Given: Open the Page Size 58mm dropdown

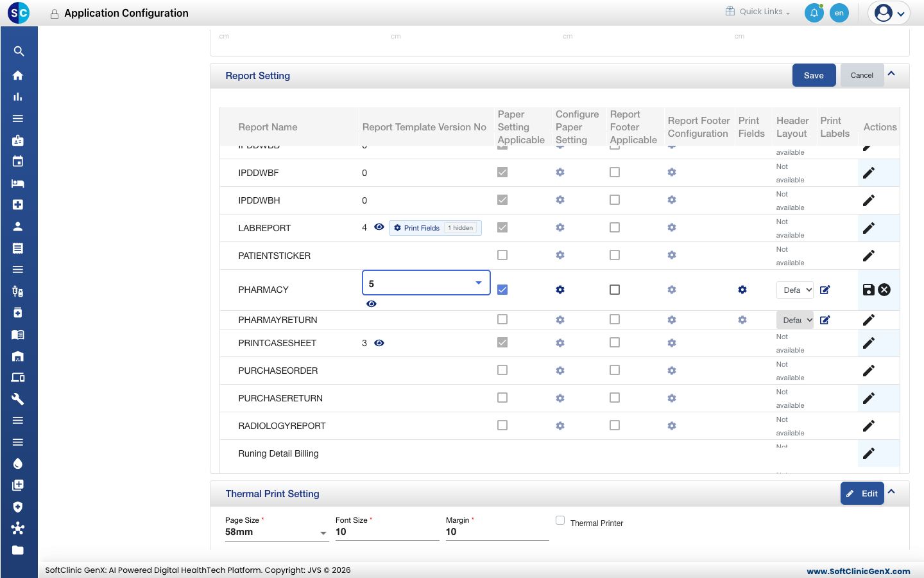Looking at the screenshot, I should (x=277, y=532).
